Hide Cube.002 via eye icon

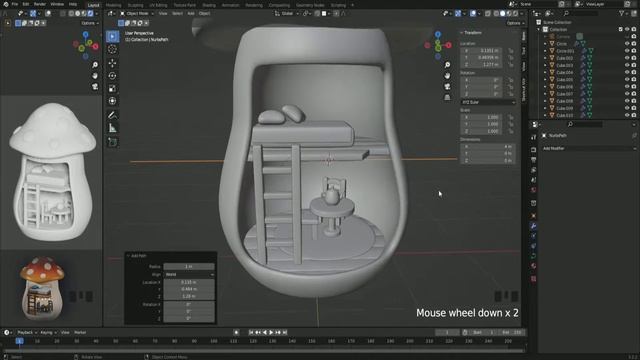[x=627, y=58]
